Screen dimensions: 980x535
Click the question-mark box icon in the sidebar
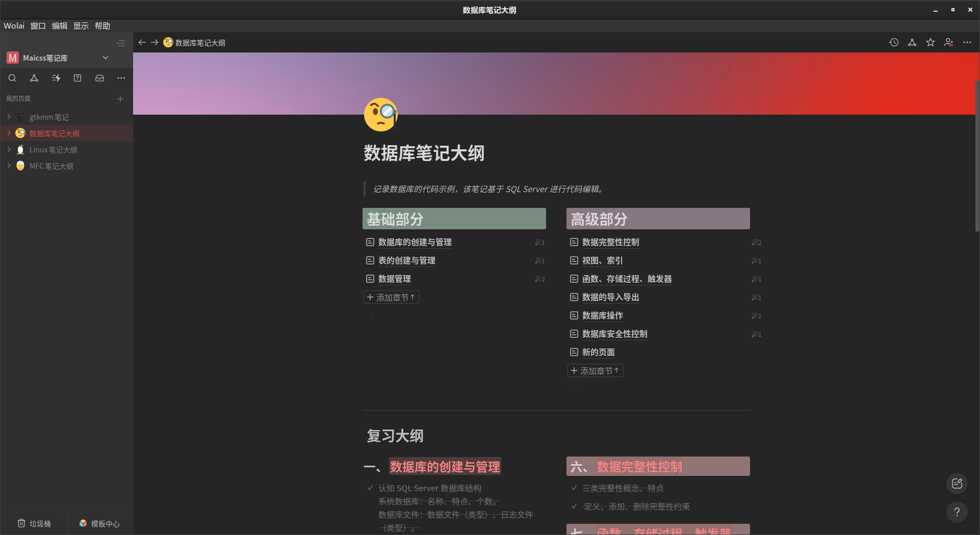(78, 78)
